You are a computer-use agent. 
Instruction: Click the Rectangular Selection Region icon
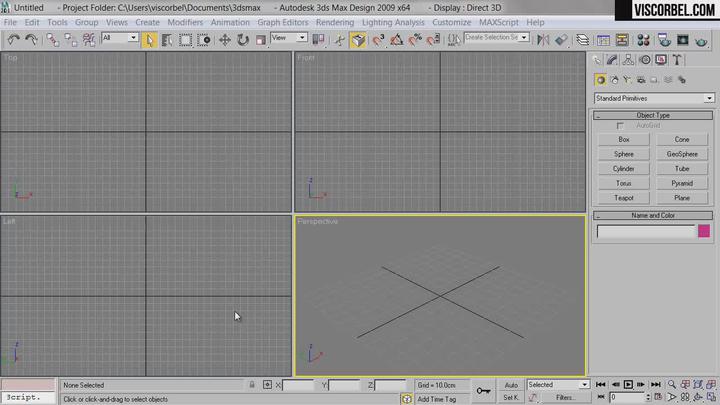click(185, 40)
